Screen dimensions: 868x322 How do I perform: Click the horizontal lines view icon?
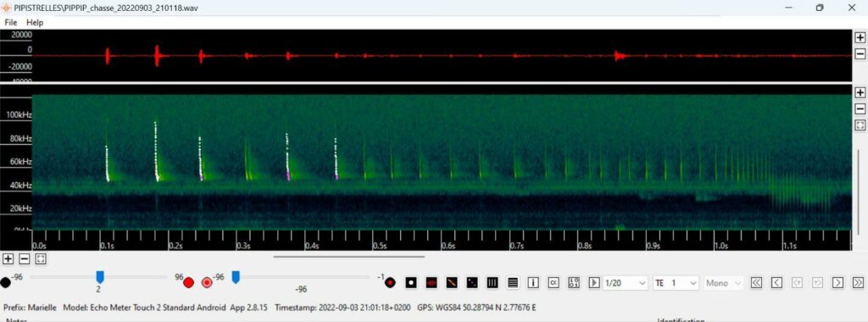click(x=513, y=283)
